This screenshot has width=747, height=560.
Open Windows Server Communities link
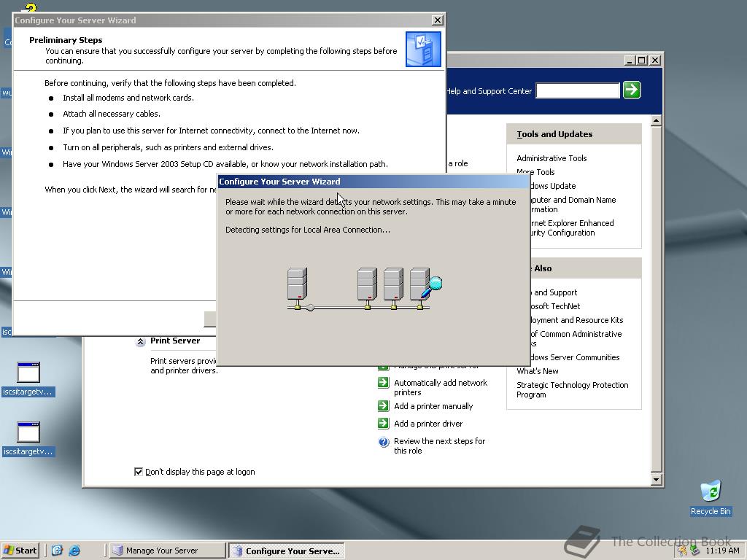576,357
